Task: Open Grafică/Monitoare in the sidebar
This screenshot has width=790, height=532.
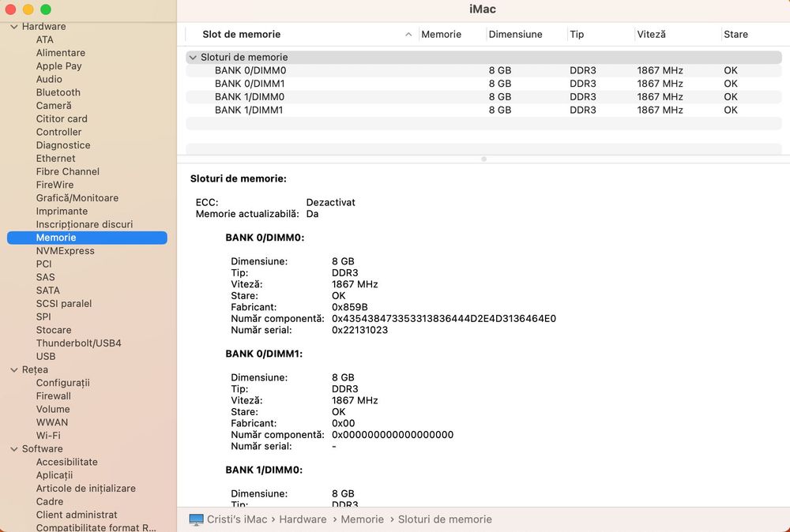Action: click(x=77, y=198)
